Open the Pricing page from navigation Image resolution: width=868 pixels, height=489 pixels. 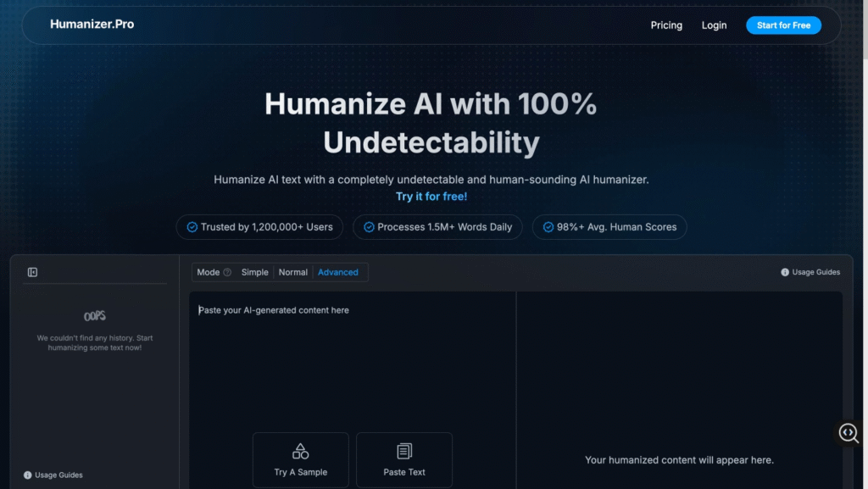point(666,25)
